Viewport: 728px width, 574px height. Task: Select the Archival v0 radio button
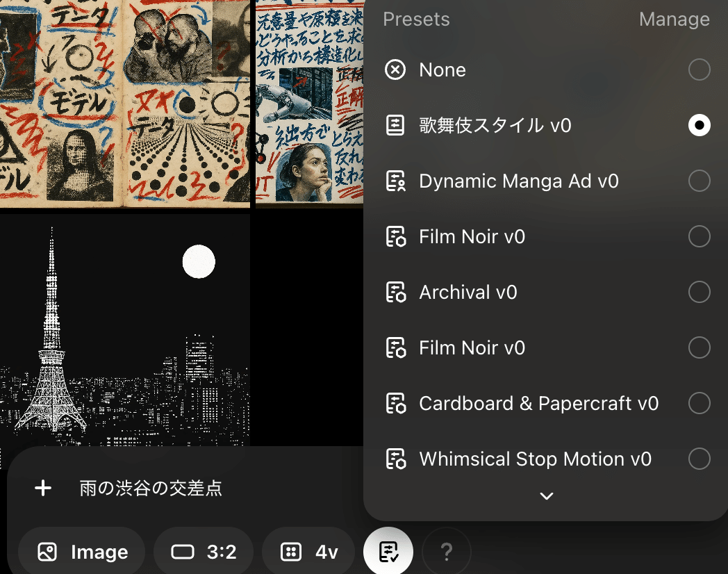coord(699,293)
